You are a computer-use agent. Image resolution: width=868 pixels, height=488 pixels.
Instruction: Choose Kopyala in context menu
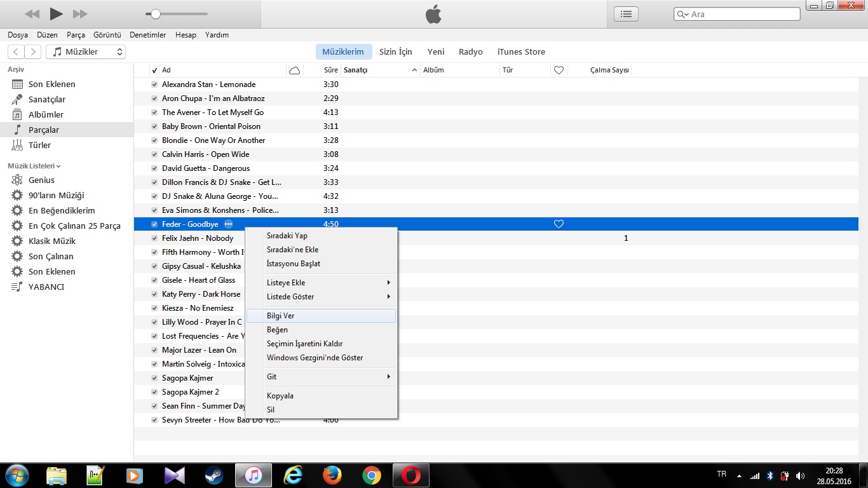pos(322,395)
